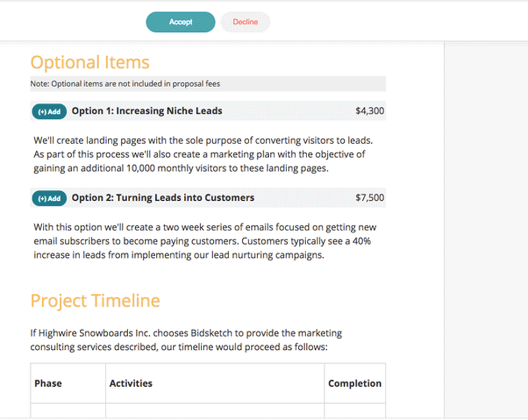Click the $4,300 price for Option 1
This screenshot has height=420, width=528.
point(370,111)
